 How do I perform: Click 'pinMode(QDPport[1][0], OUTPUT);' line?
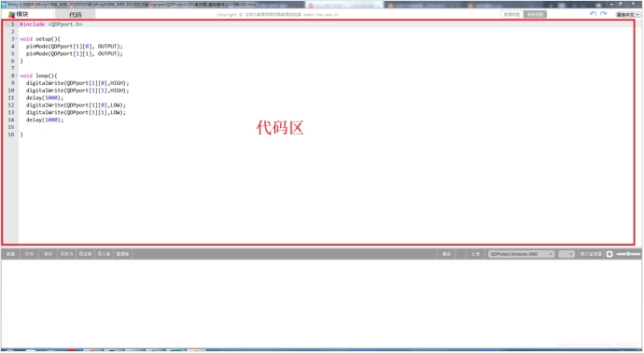click(x=75, y=47)
